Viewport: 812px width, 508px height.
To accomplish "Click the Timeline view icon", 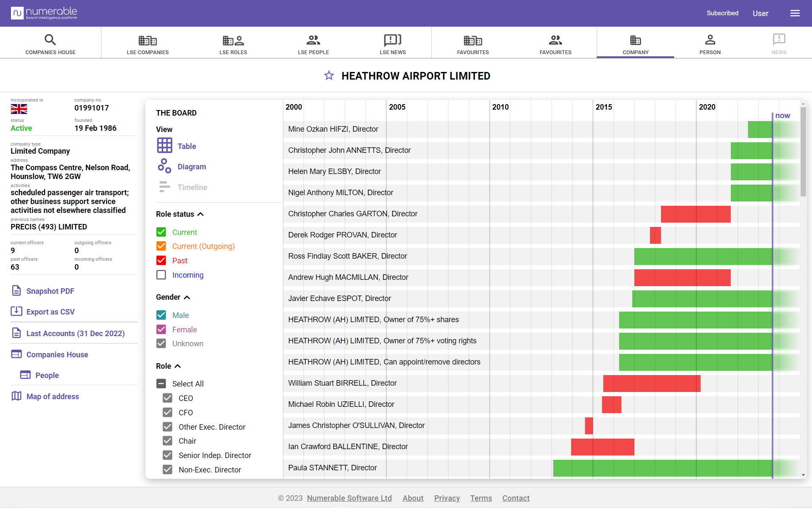I will [x=165, y=187].
